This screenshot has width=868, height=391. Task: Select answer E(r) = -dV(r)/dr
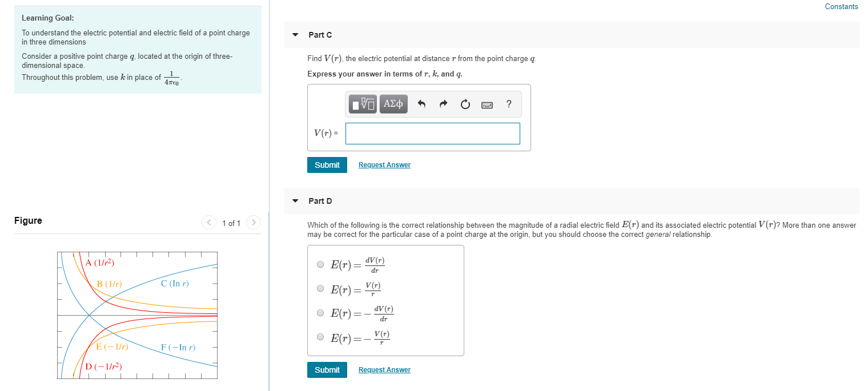coord(320,312)
